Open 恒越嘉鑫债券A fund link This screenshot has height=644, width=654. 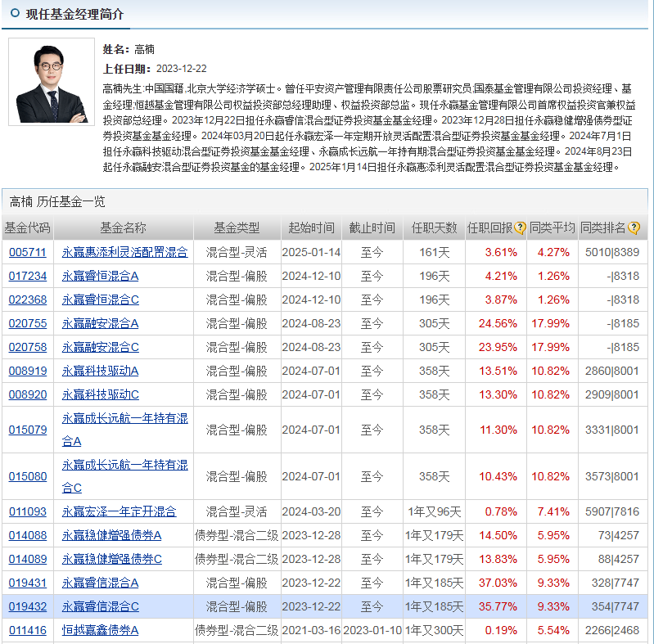pyautogui.click(x=100, y=631)
